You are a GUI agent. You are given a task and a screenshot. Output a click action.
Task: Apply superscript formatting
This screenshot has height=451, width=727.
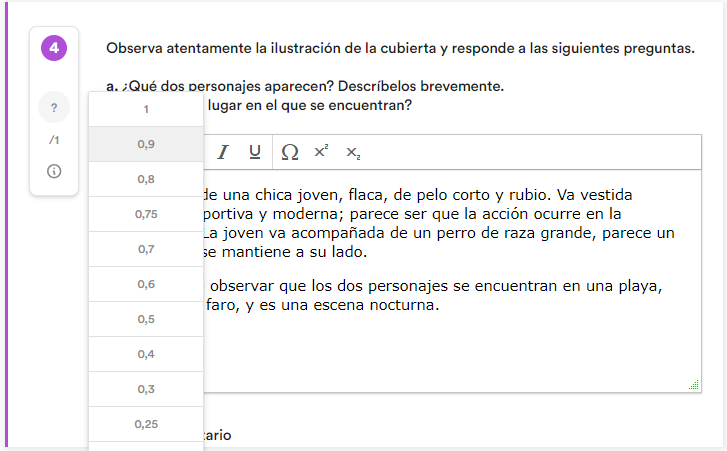321,152
